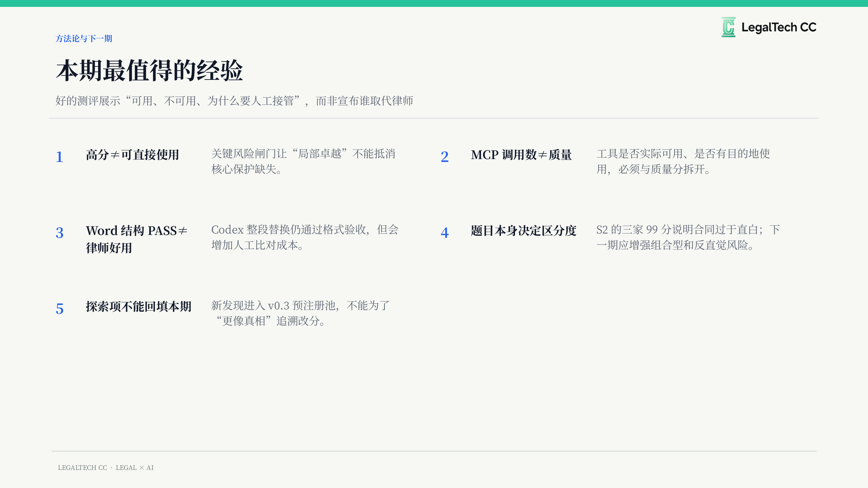Select the description starting S2 的三家 99 分
This screenshot has width=868, height=488.
[688, 237]
